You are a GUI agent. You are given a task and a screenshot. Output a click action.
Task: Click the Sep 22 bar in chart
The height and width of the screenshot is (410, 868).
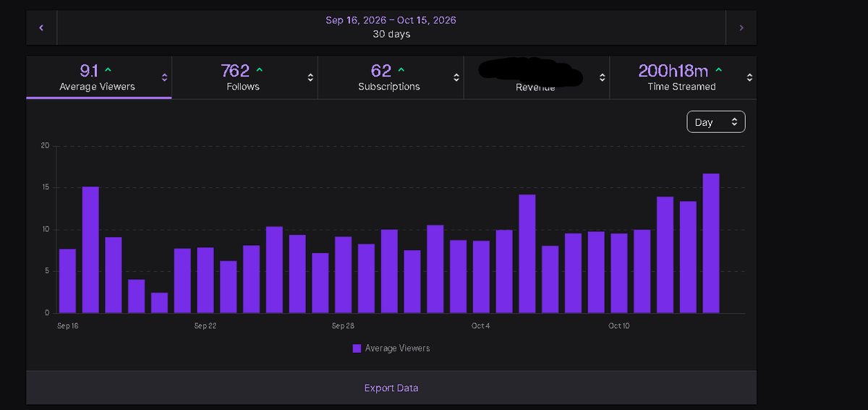[x=205, y=280]
